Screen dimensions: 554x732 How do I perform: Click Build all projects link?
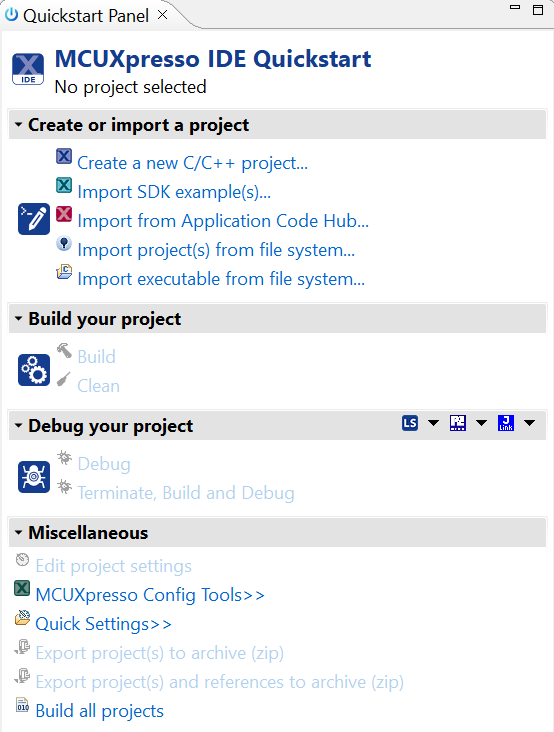click(99, 711)
